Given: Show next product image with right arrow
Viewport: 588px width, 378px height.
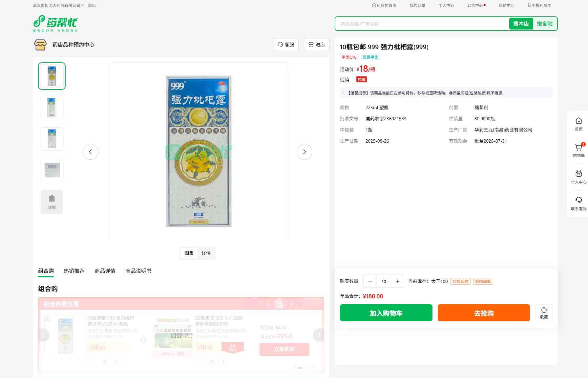Looking at the screenshot, I should pos(304,152).
